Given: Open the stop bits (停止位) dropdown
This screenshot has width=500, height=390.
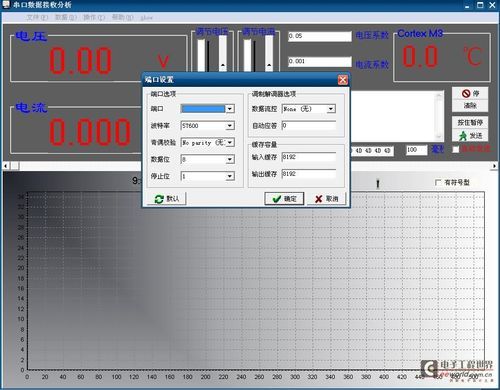Looking at the screenshot, I should 230,176.
